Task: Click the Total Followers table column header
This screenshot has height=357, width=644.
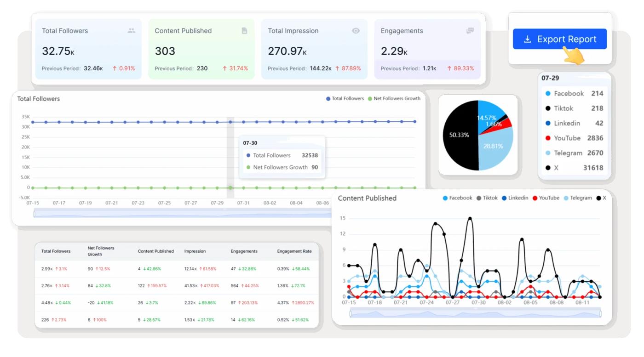Action: click(x=56, y=251)
